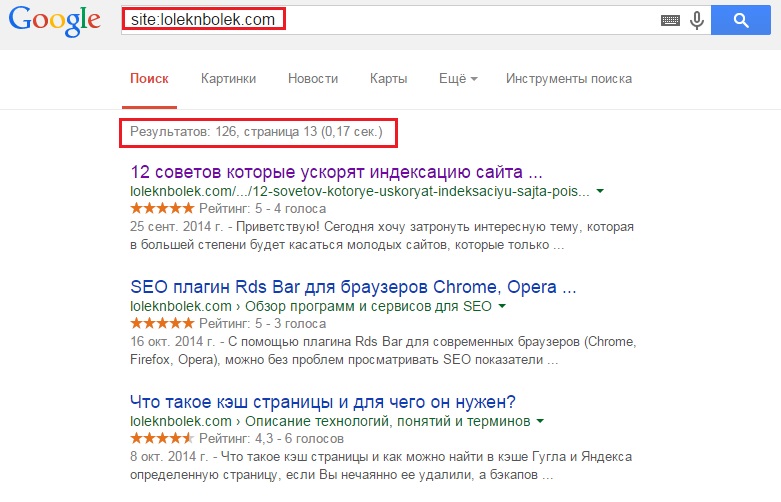The image size is (781, 502).
Task: Click snippet dated '25 сент. 2014 г.'
Action: 382,236
